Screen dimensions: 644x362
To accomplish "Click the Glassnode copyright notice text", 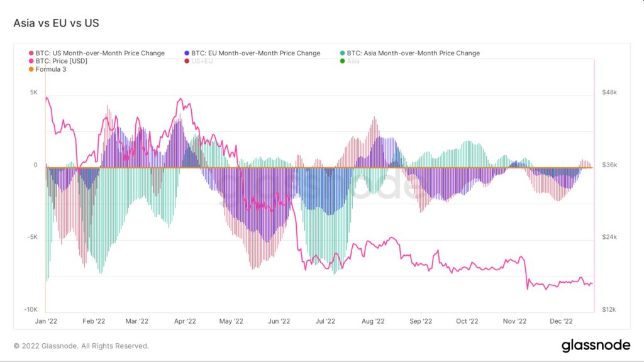I will tap(81, 346).
